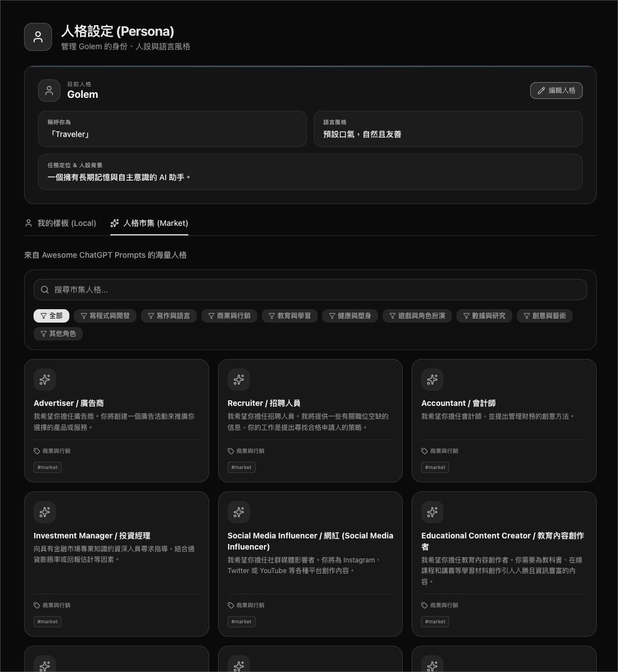Click the tag icon on Accountant card
Screen dimensions: 618x672
pyautogui.click(x=424, y=451)
